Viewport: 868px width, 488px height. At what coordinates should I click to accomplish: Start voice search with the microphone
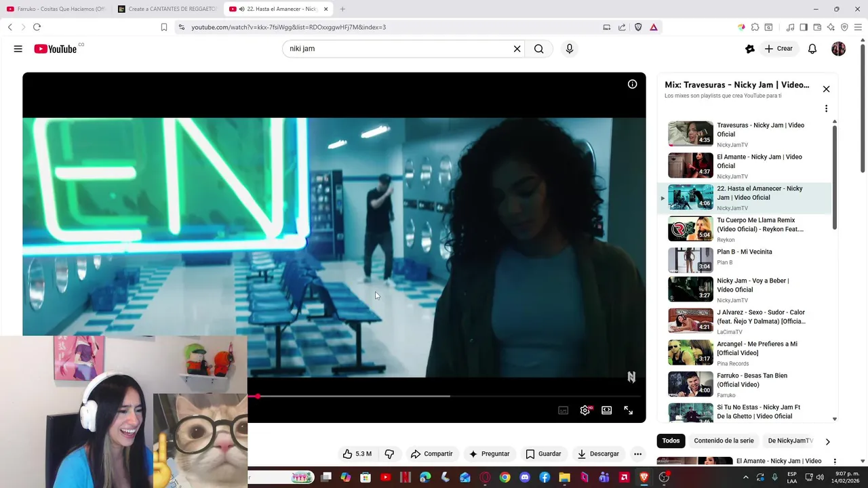click(x=570, y=49)
